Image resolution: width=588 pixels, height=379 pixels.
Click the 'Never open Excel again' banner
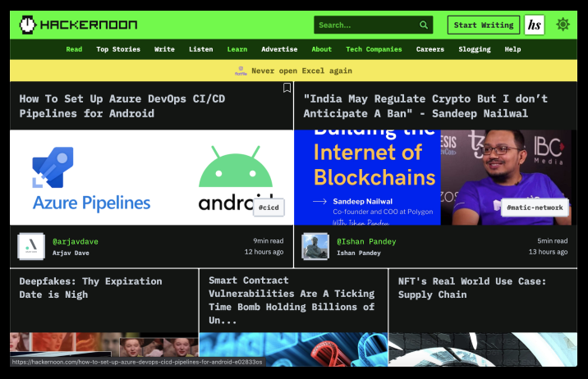(293, 71)
